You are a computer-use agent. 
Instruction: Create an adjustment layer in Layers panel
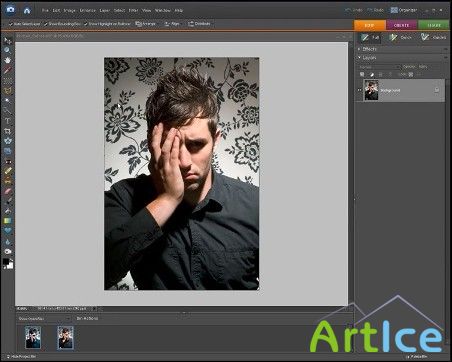click(372, 74)
